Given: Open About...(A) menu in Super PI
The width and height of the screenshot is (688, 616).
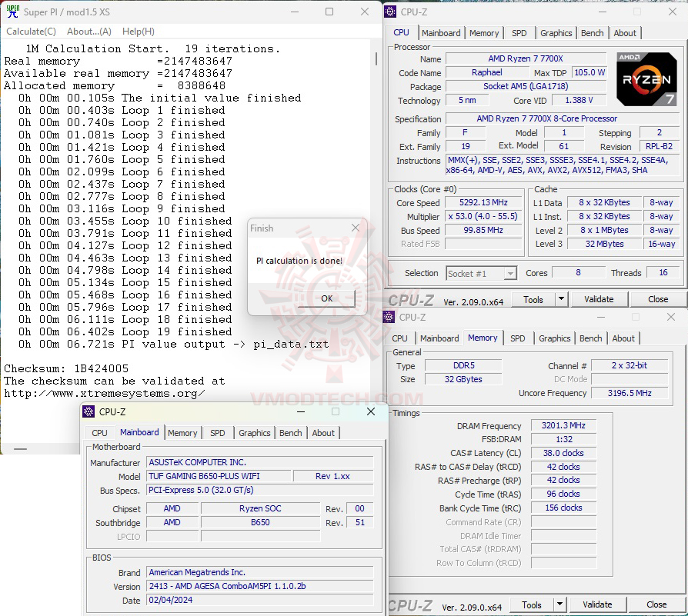Looking at the screenshot, I should pyautogui.click(x=89, y=32).
